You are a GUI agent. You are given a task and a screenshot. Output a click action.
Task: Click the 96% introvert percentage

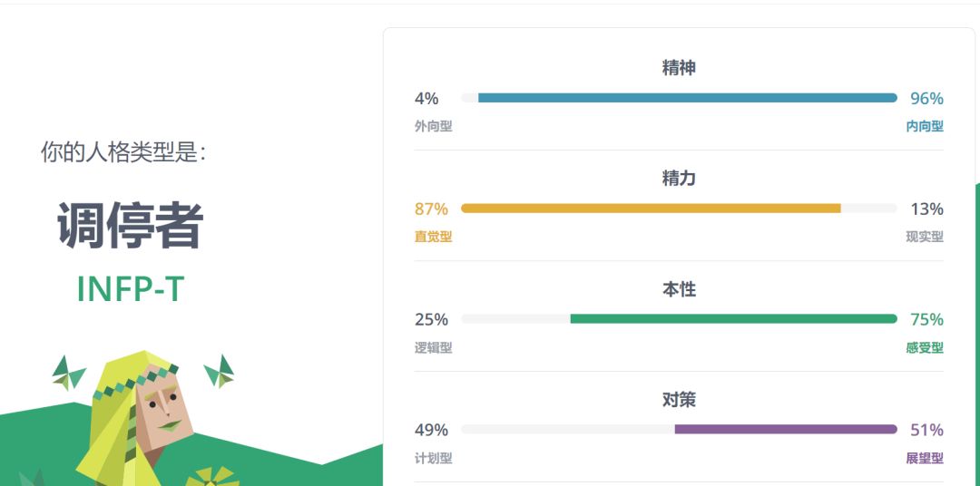926,99
